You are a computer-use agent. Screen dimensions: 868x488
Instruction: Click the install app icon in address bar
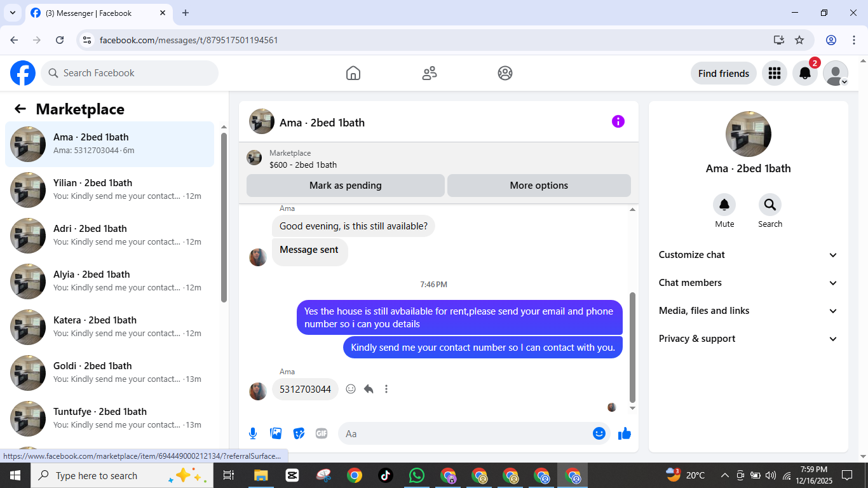[779, 40]
